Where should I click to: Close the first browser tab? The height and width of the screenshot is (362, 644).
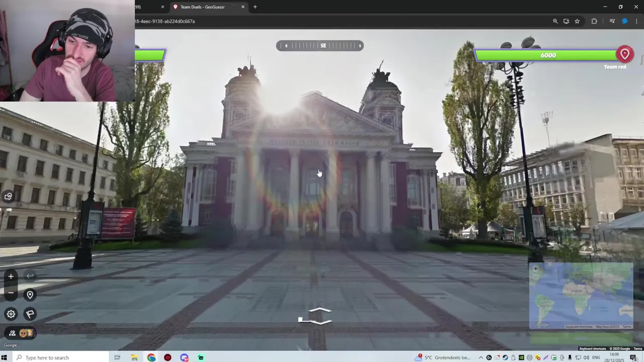[163, 7]
